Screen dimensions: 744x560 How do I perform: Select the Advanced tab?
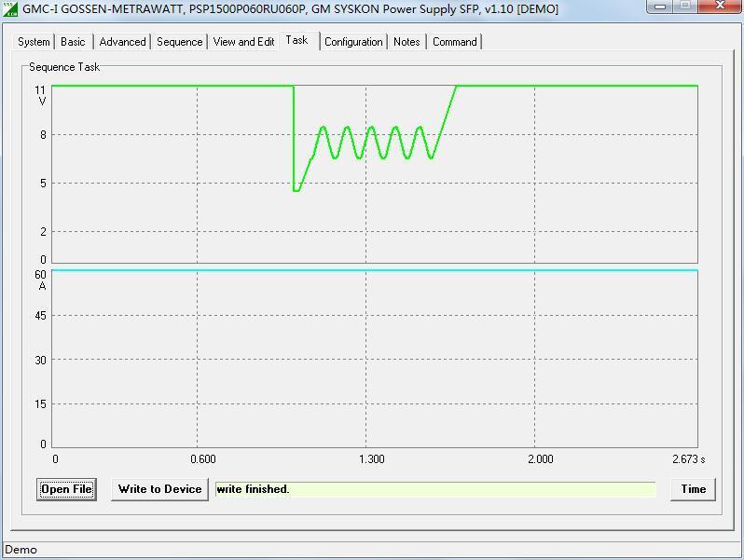click(122, 42)
